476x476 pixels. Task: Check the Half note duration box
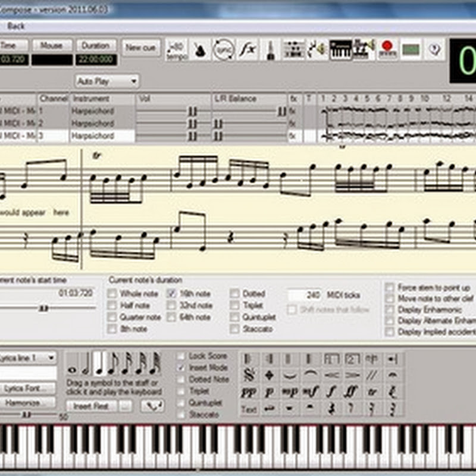(112, 305)
